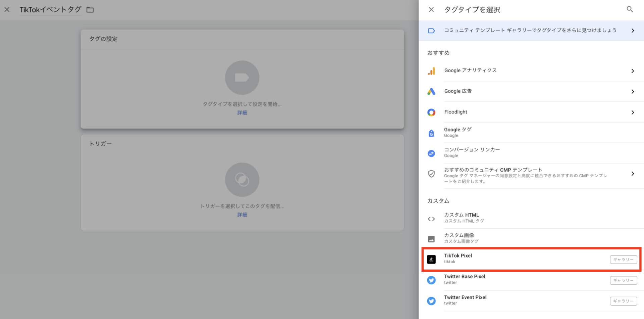
Task: Select the Google 広告 icon
Action: [x=431, y=91]
